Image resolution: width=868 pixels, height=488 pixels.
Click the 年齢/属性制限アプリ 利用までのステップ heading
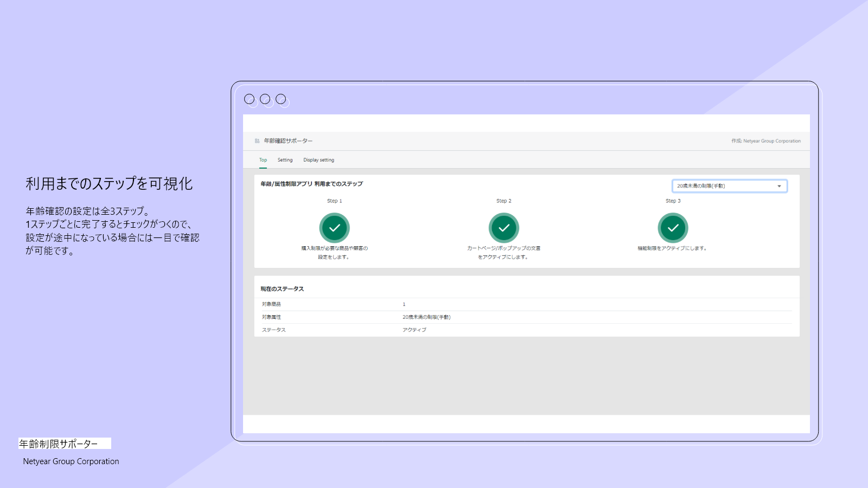pos(312,184)
